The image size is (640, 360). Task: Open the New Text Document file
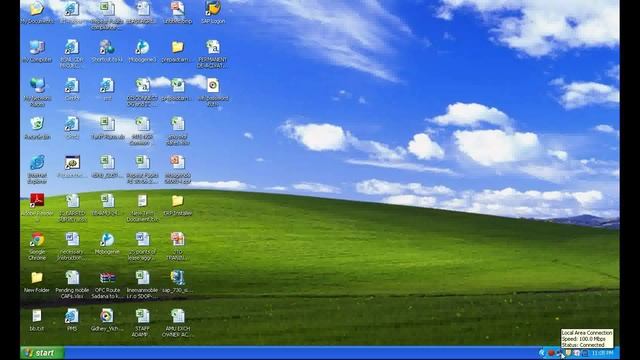tap(142, 201)
